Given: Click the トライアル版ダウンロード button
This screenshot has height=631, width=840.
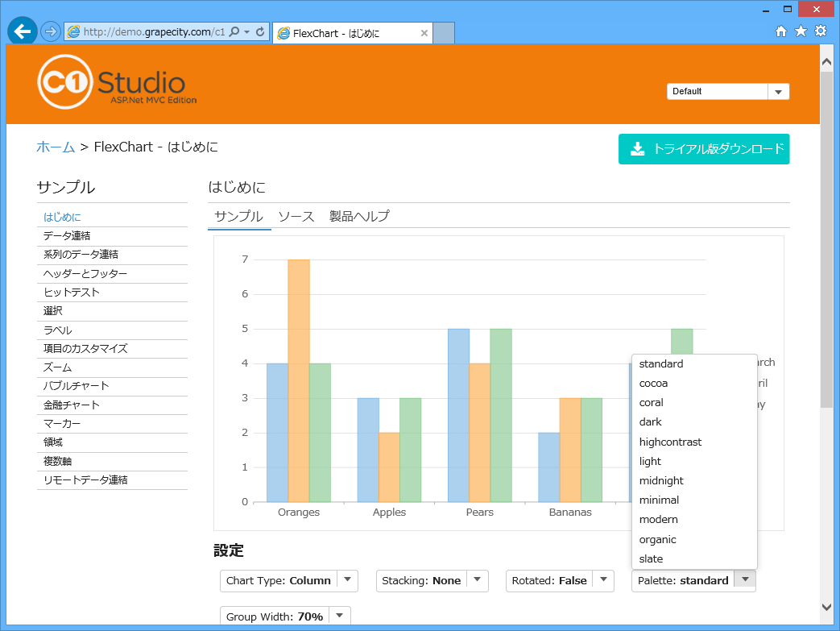Looking at the screenshot, I should click(x=704, y=149).
